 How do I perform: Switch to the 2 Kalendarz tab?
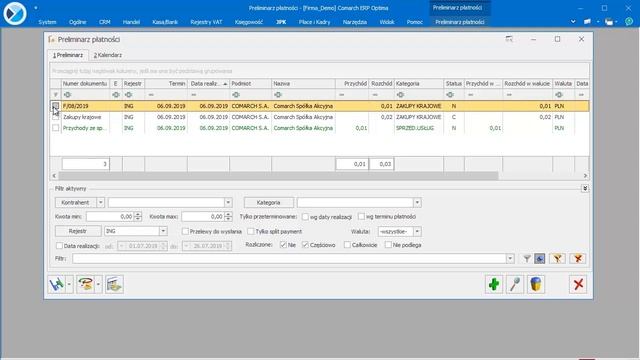pos(108,55)
